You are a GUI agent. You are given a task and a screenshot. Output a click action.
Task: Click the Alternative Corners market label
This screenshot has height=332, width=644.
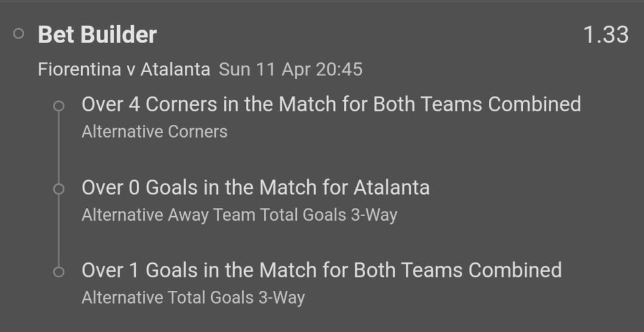tap(155, 132)
